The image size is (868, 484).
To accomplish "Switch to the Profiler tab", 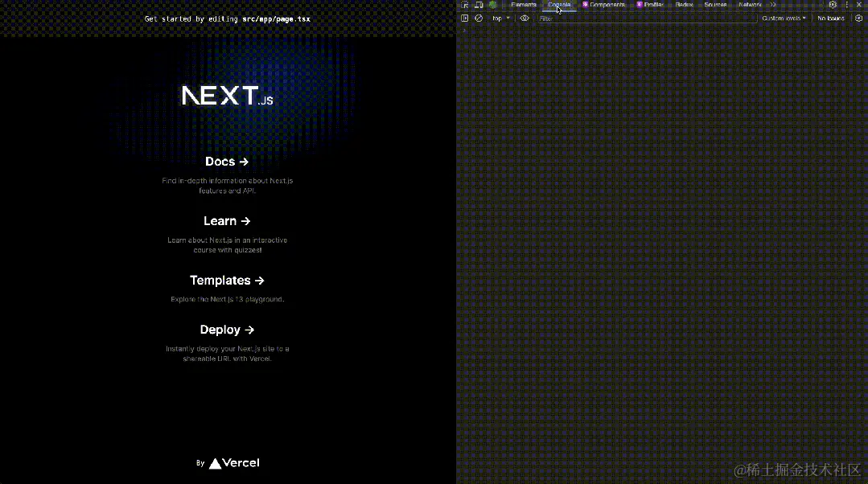I will pos(651,5).
